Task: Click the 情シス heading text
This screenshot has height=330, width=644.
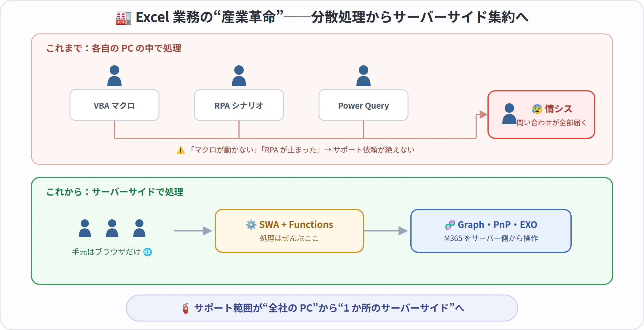Action: [559, 109]
